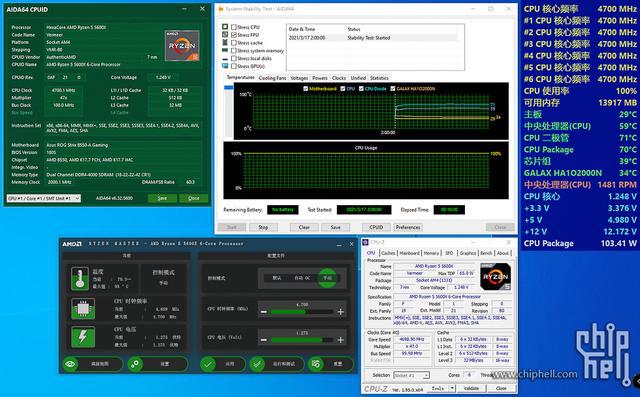Viewport: 640px width, 397px height.
Task: Click the eye icon in Ryzen Master's bottom bar
Action: click(x=71, y=364)
